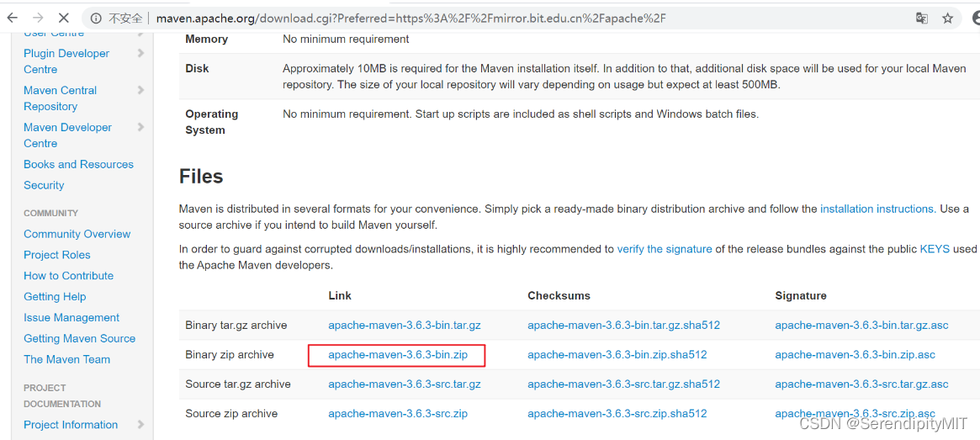Image resolution: width=980 pixels, height=440 pixels.
Task: Click the site info icon beside 不安全
Action: coord(95,19)
